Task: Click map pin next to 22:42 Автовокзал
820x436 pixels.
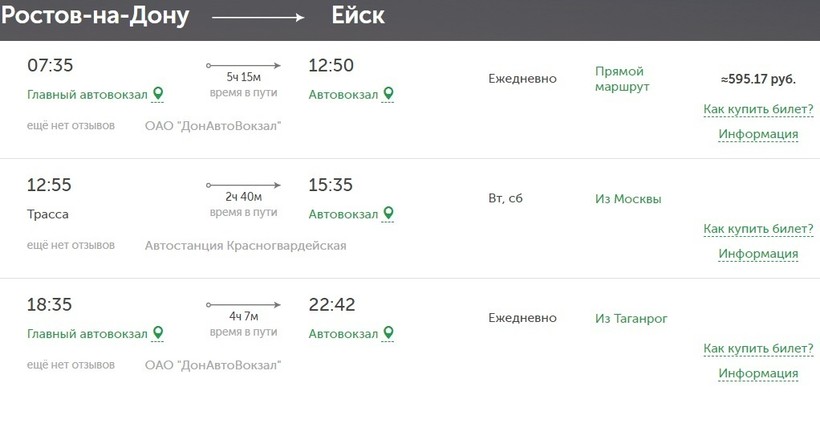Action: (389, 333)
